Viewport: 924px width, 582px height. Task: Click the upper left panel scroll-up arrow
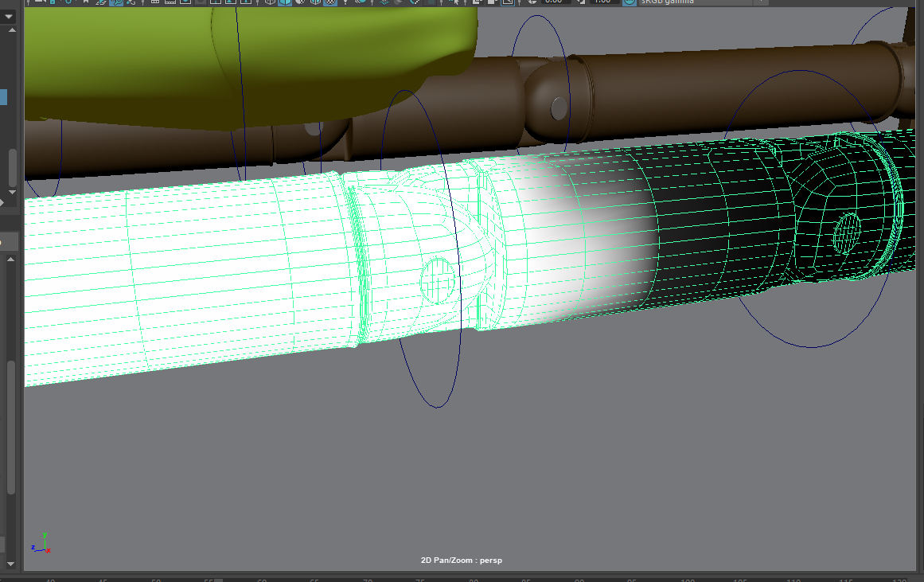click(x=12, y=30)
